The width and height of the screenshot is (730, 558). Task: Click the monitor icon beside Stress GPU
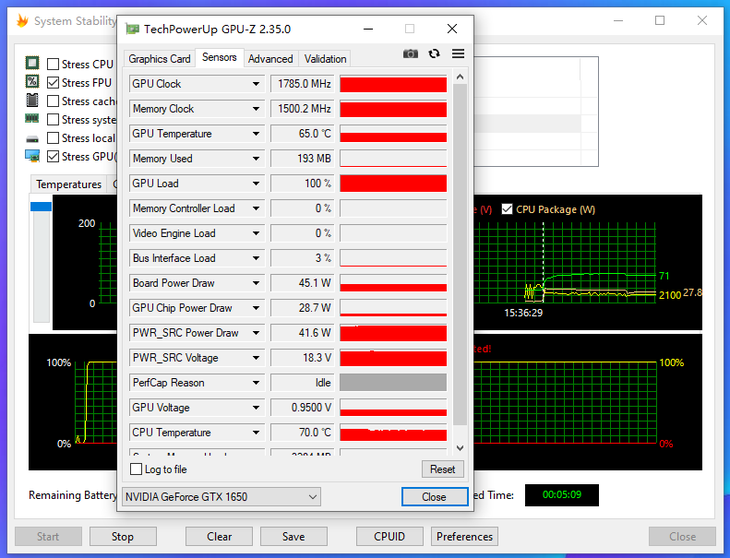(32, 156)
